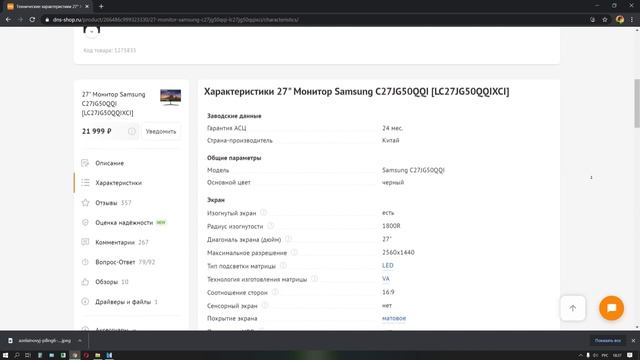Open the Opera taskbar icon
This screenshot has width=640, height=360.
[x=86, y=356]
